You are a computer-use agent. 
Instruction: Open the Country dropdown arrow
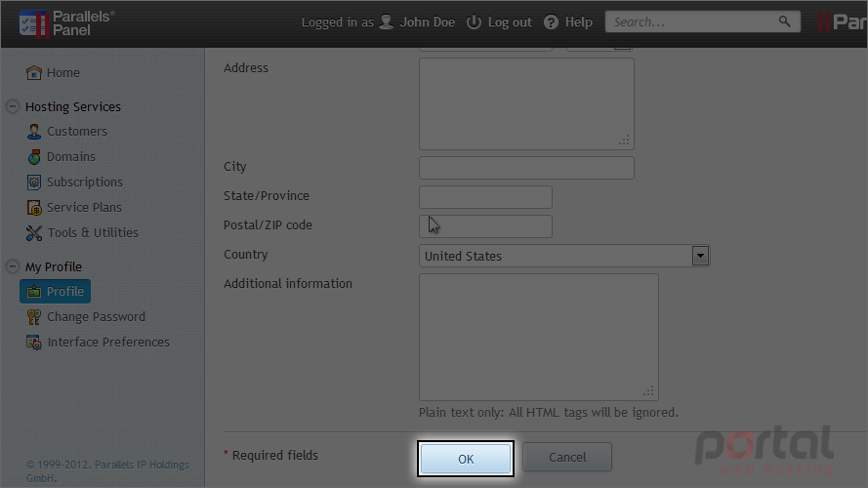pyautogui.click(x=700, y=256)
